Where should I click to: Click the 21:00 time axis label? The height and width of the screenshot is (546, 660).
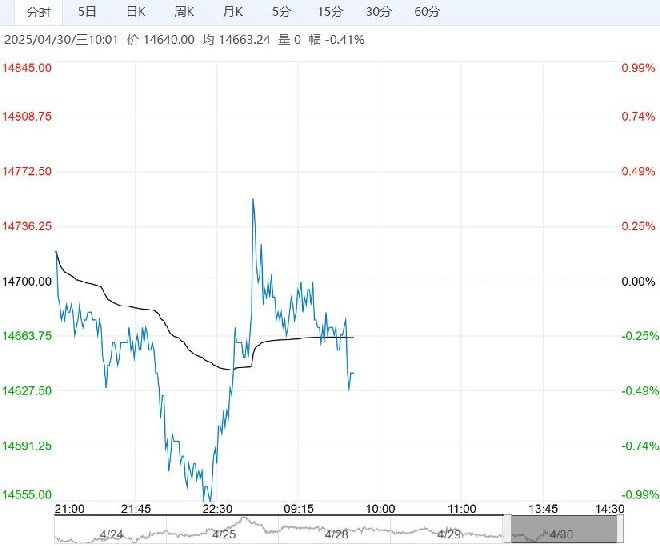pos(69,509)
